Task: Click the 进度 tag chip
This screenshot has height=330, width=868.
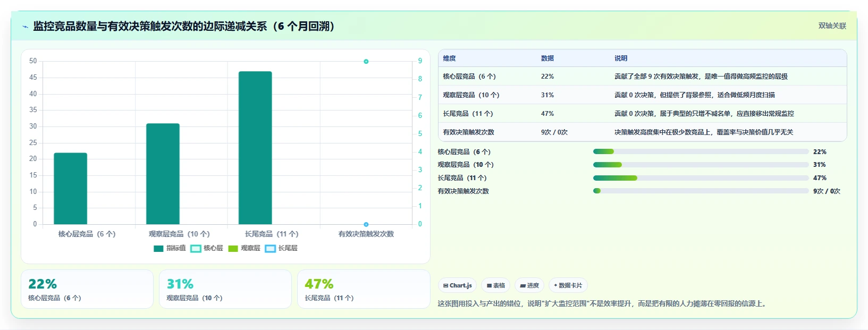Action: tap(529, 285)
